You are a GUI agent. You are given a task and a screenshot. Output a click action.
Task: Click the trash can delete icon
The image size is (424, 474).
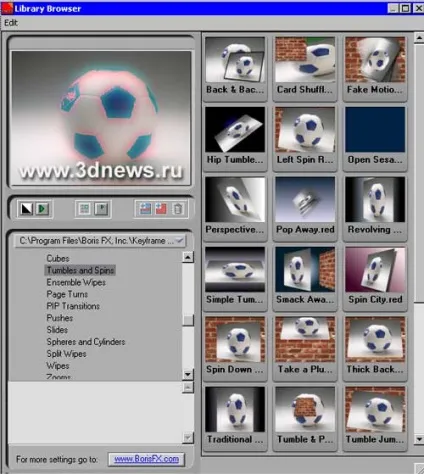[178, 209]
